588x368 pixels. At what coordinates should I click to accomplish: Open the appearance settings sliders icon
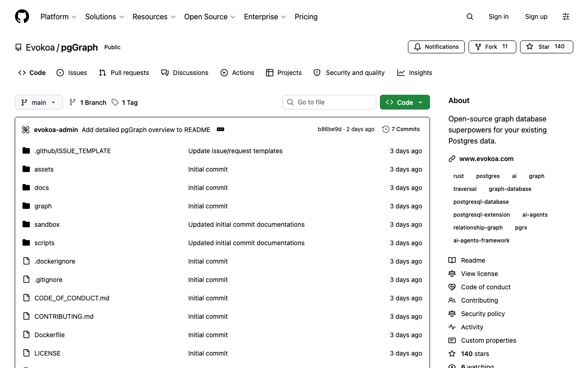[x=566, y=17]
